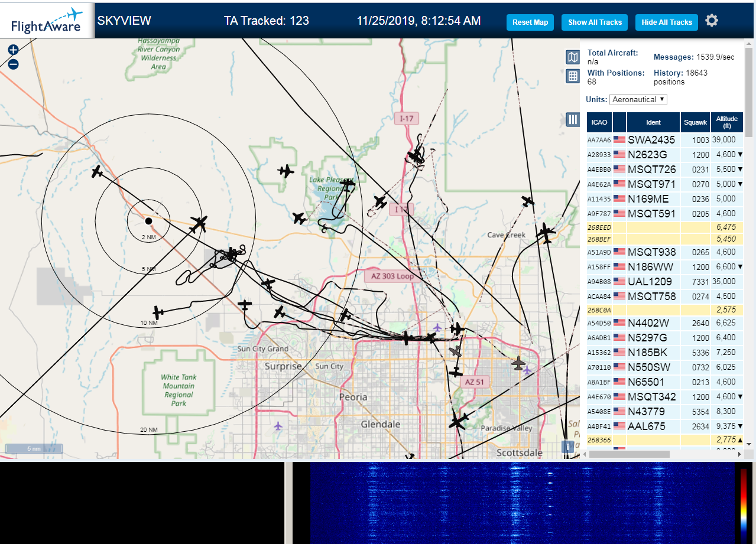Click the receiver site center dot
The image size is (756, 544).
pos(148,221)
